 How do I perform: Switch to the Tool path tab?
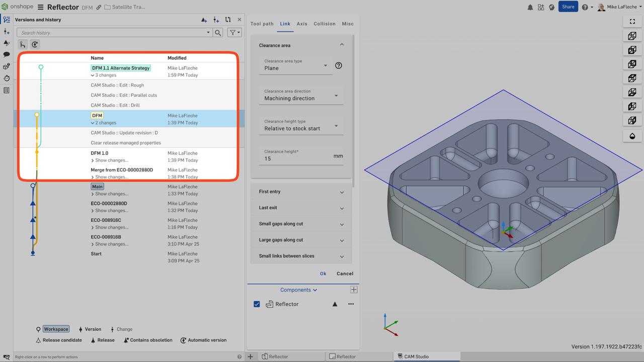[262, 24]
